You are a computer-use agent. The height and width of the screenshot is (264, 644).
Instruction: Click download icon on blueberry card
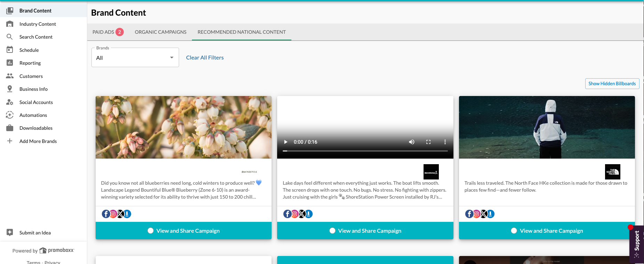127,214
